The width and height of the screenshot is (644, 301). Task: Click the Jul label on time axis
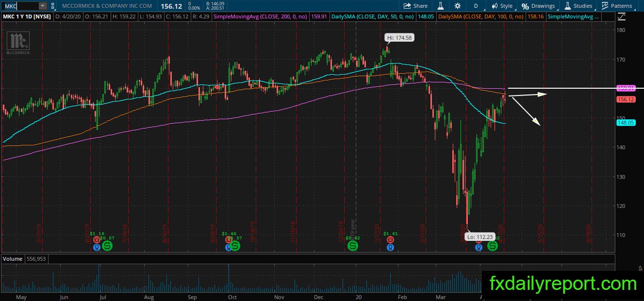click(x=102, y=296)
